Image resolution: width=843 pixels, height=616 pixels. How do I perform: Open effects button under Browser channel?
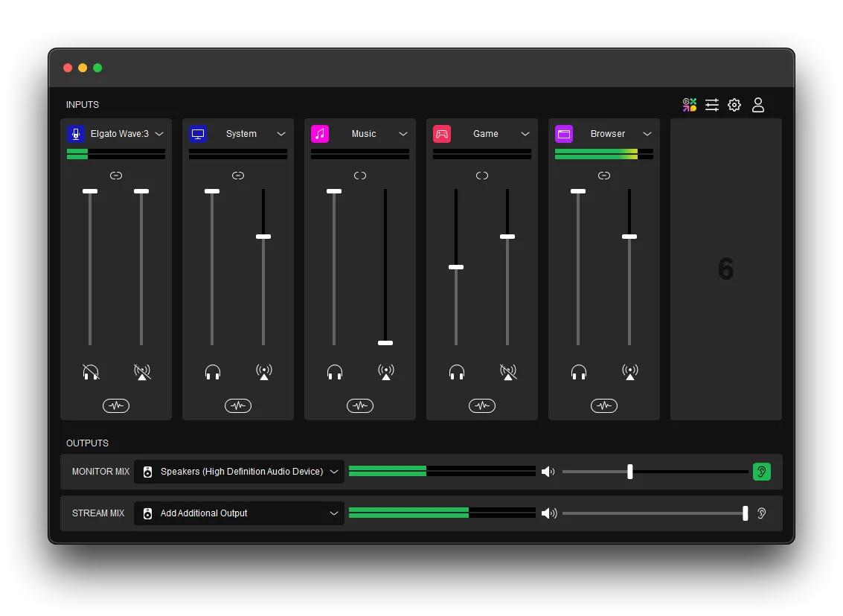(x=604, y=405)
